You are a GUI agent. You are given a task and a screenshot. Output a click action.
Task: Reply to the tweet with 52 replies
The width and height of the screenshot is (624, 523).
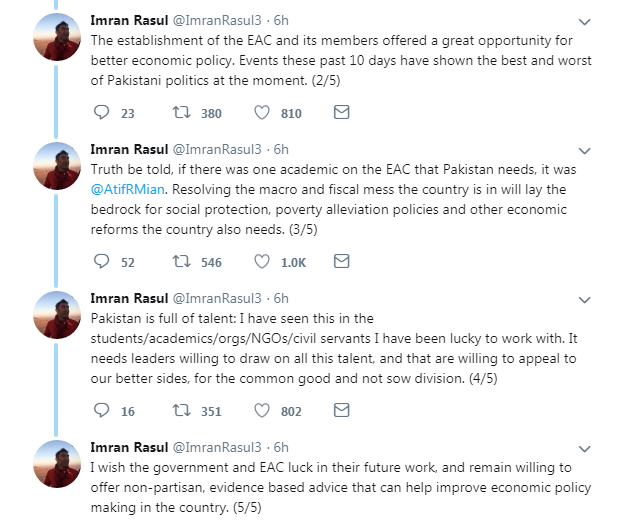[x=99, y=261]
